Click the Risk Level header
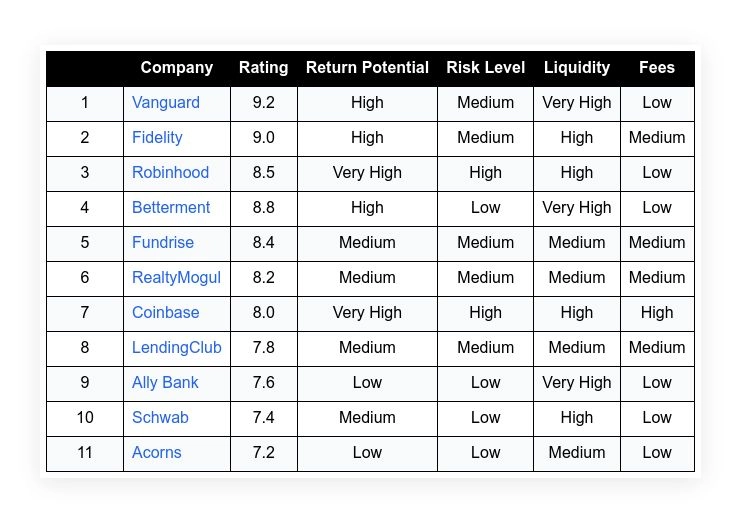This screenshot has height=513, width=741. coord(485,68)
